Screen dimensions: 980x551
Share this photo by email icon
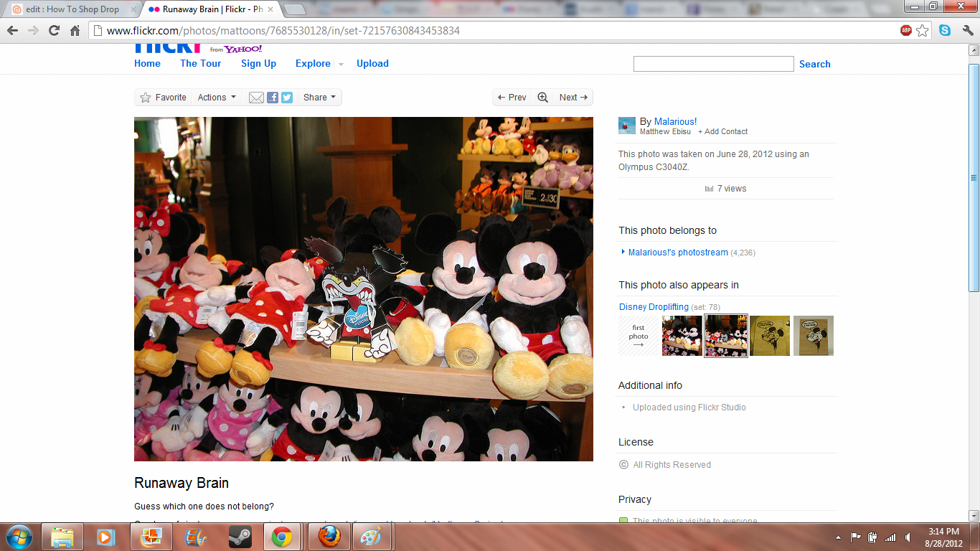(256, 98)
